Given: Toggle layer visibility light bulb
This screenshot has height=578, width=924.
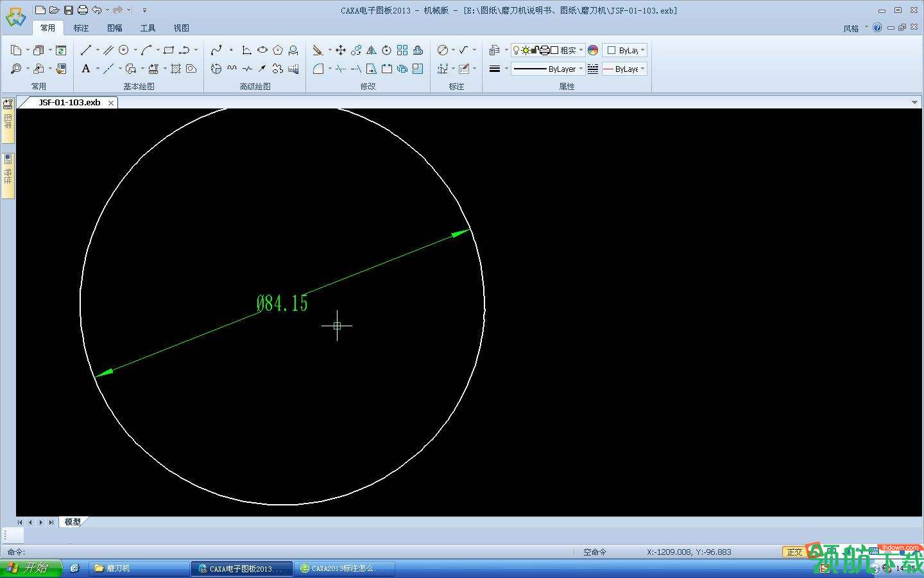Looking at the screenshot, I should [516, 49].
